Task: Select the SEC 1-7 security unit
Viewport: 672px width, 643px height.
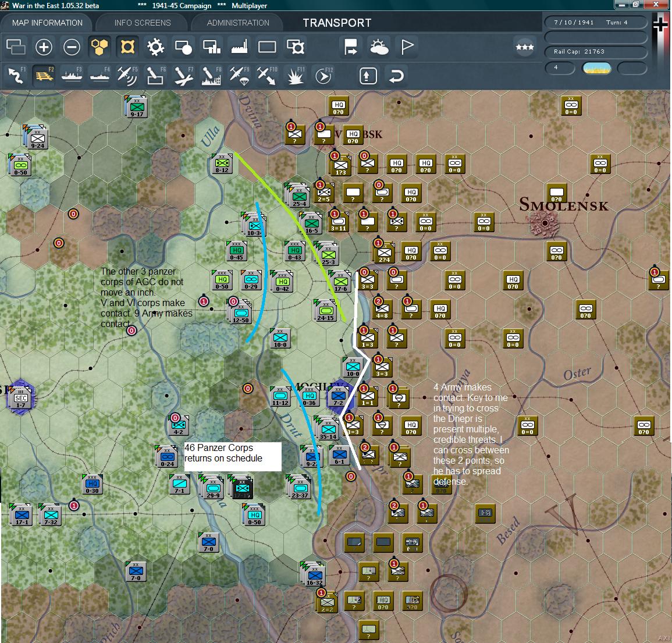Action: point(20,397)
